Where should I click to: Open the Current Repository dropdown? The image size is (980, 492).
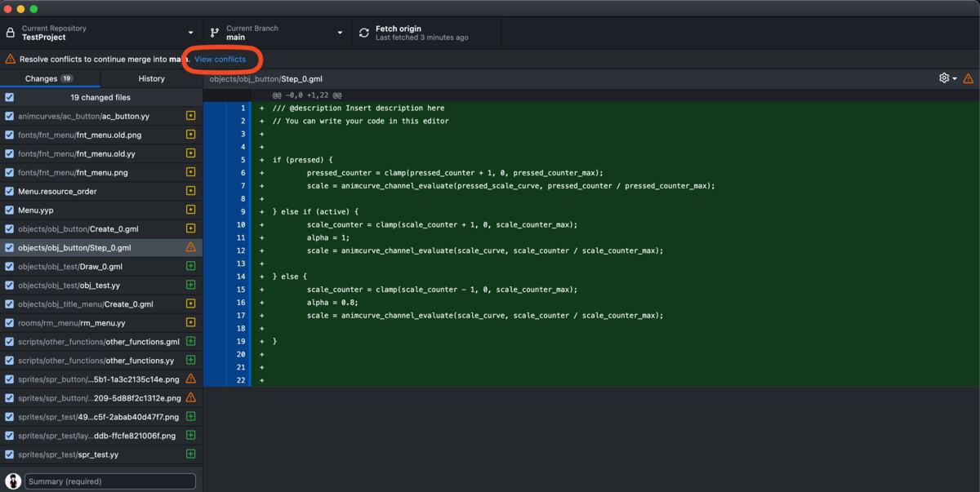click(101, 33)
